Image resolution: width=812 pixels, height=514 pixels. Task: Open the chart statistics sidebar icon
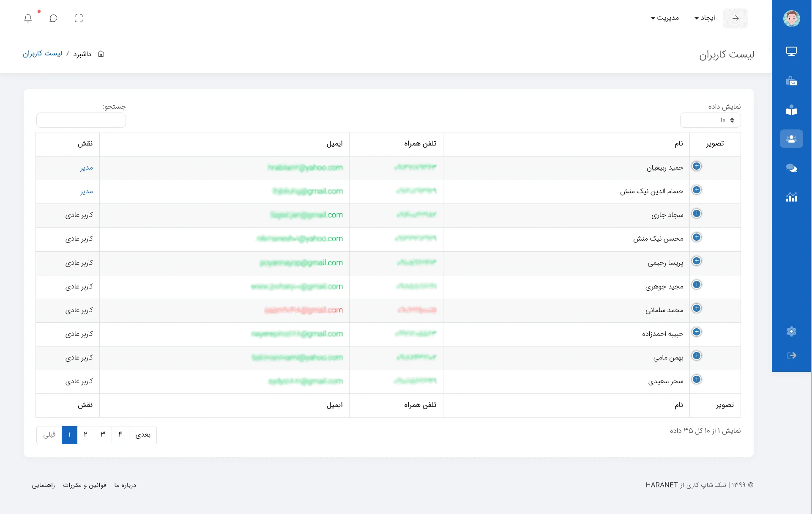791,197
